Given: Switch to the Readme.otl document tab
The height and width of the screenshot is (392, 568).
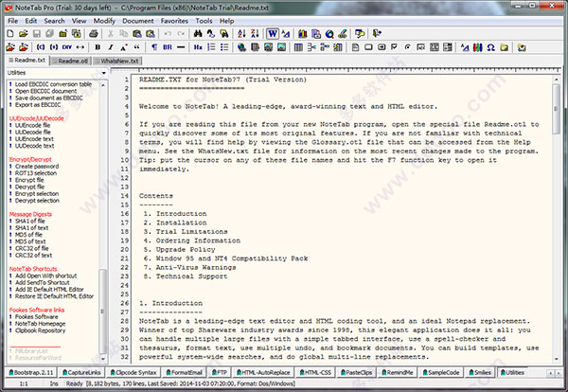Looking at the screenshot, I should tap(71, 61).
